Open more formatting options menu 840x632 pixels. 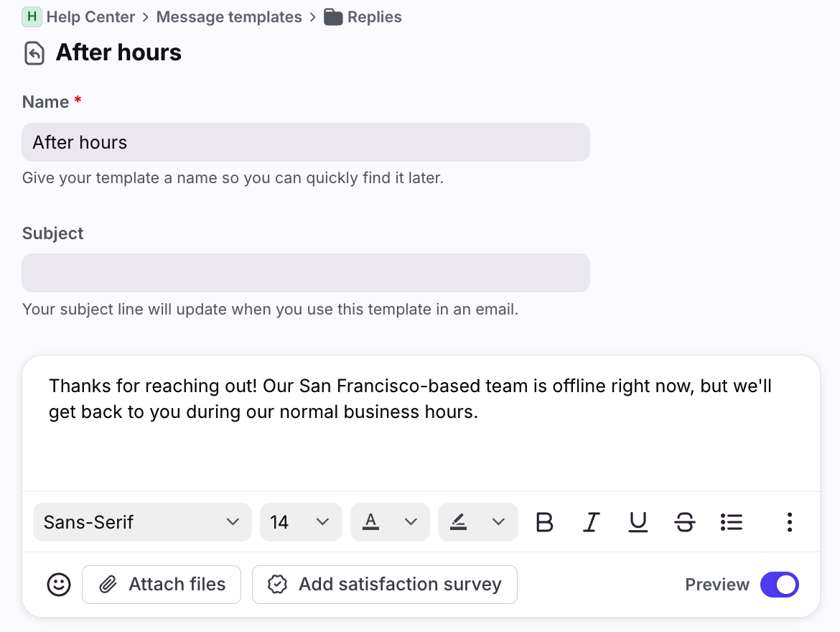pos(789,522)
